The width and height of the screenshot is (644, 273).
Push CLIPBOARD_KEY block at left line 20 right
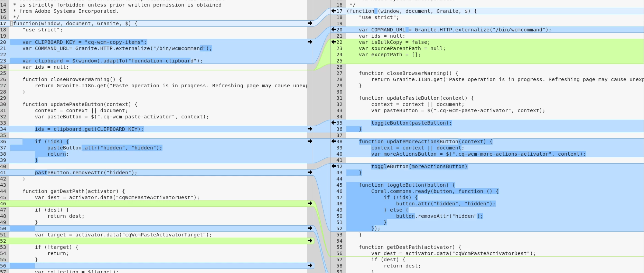tap(310, 42)
